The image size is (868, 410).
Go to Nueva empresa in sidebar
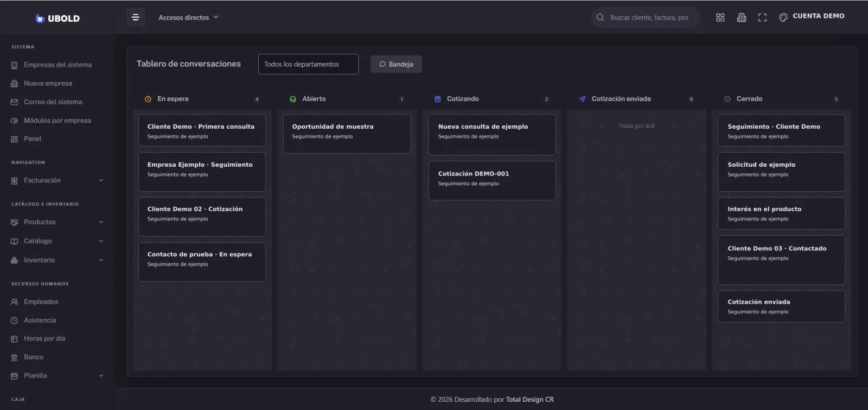48,84
